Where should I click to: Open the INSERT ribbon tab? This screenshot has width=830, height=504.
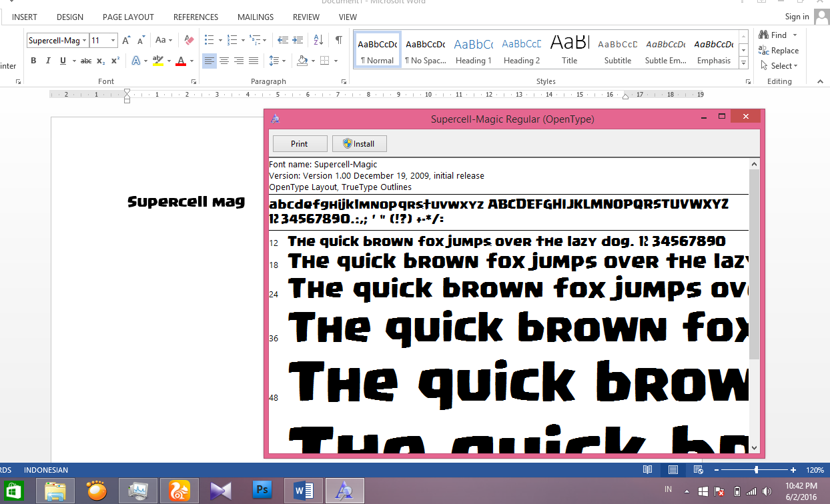pos(25,17)
